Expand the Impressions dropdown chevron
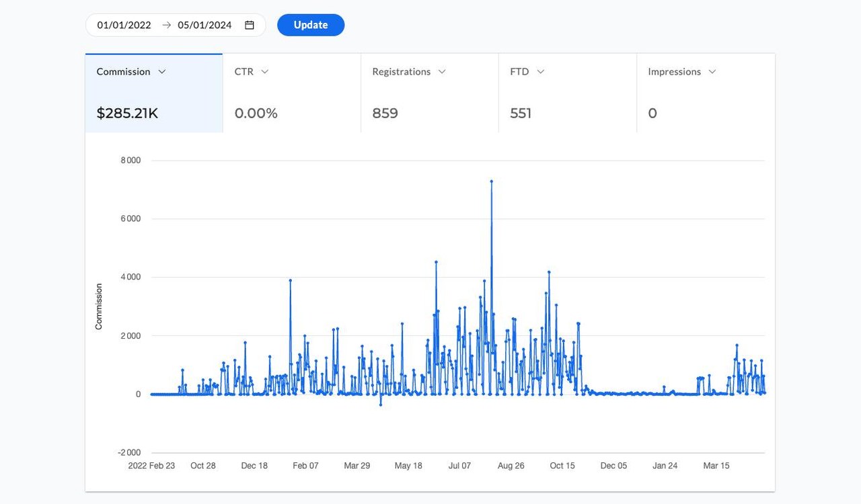This screenshot has width=861, height=504. click(x=712, y=72)
